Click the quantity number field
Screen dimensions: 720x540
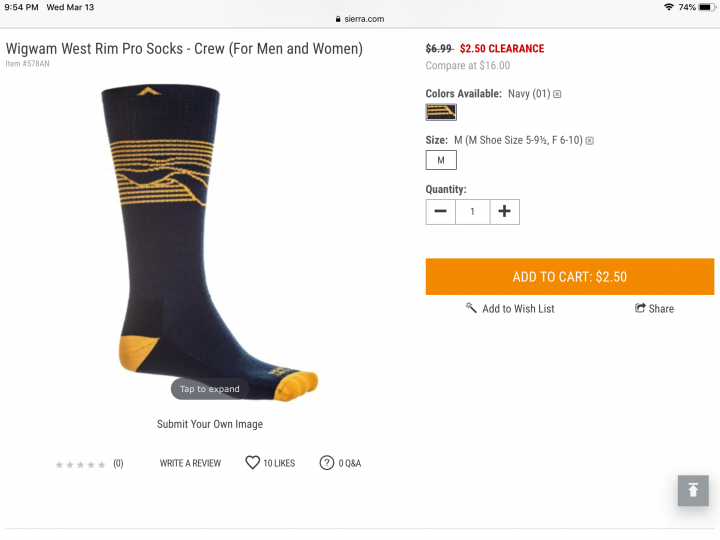[472, 212]
